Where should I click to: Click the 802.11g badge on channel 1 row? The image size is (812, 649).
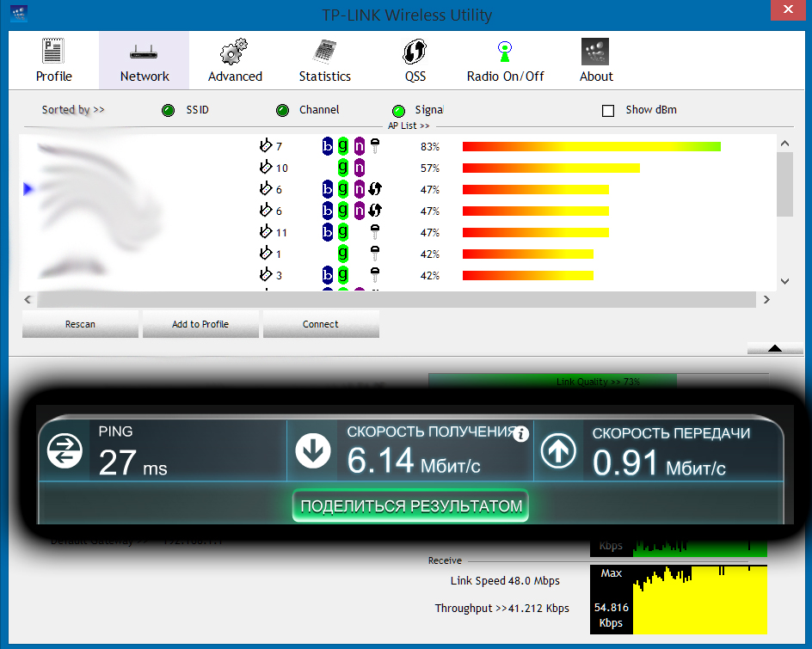coord(343,254)
